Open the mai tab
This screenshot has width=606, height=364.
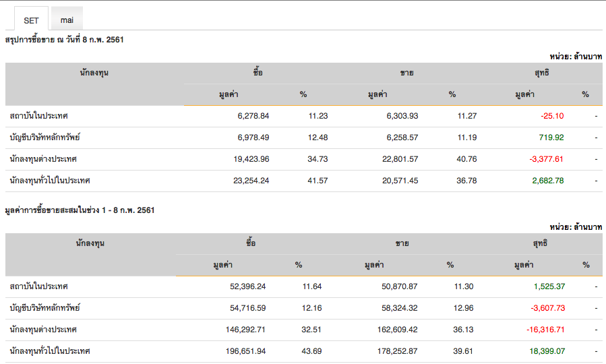click(67, 20)
